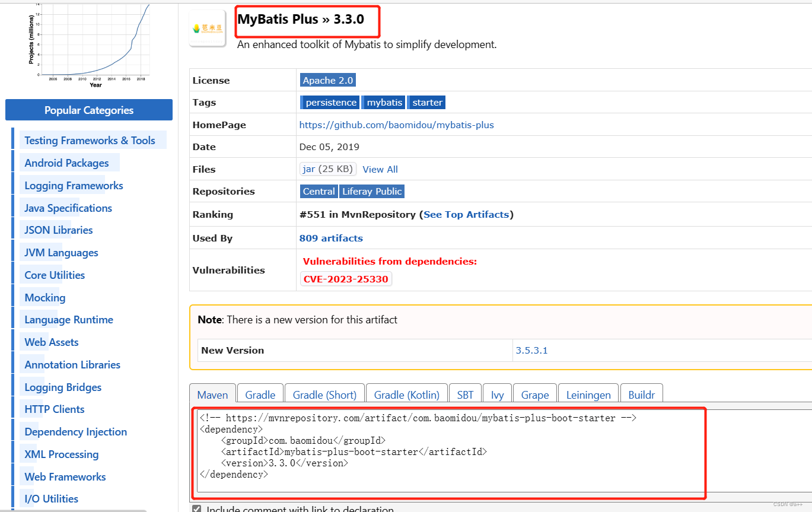Click the persistence tag badge
This screenshot has height=512, width=812.
[330, 102]
